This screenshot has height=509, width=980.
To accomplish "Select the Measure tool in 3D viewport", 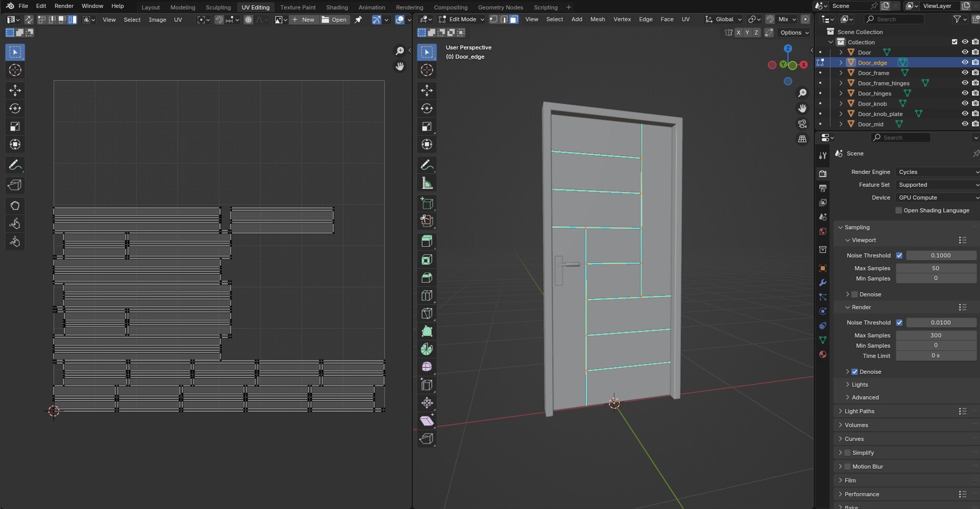I will pos(427,183).
